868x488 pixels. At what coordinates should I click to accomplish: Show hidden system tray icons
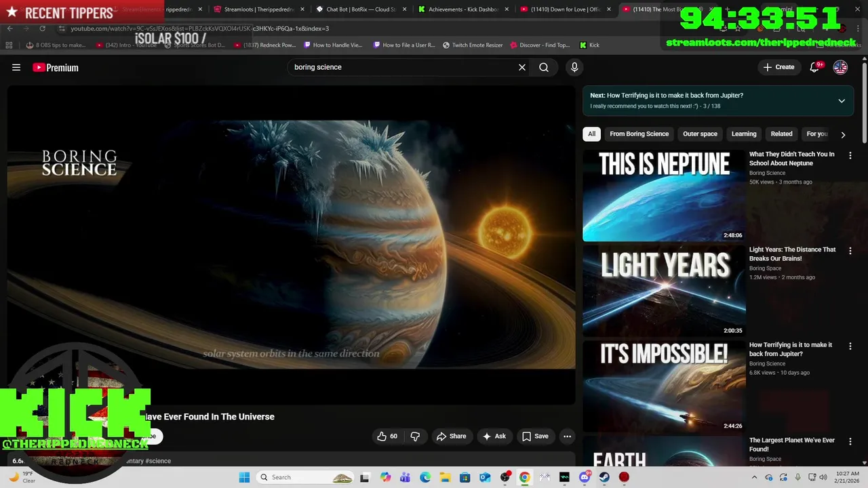point(755,477)
